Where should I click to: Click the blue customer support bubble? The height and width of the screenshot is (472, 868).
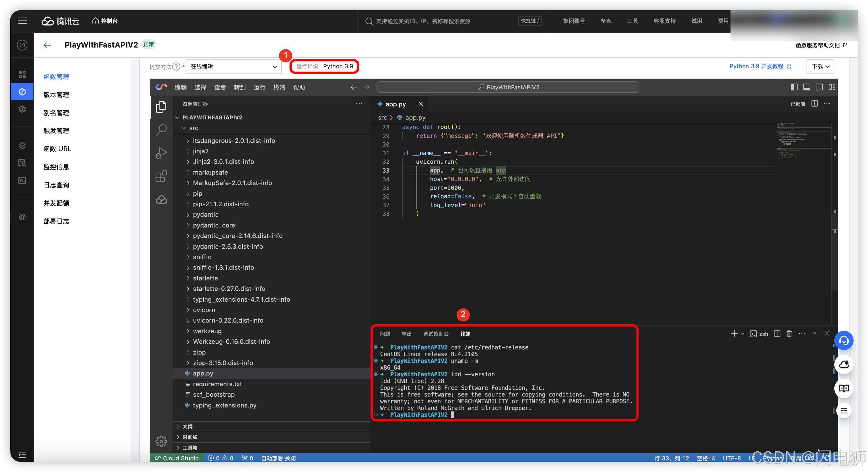(843, 341)
